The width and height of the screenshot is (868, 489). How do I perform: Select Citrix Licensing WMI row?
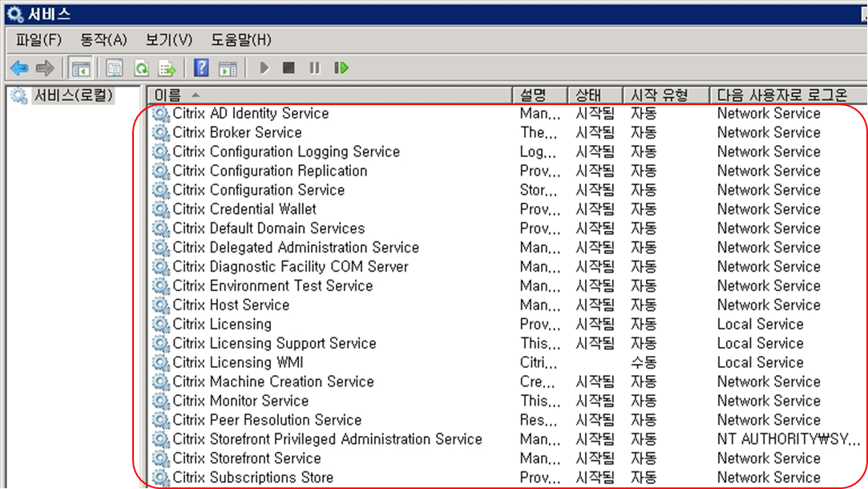click(507, 362)
